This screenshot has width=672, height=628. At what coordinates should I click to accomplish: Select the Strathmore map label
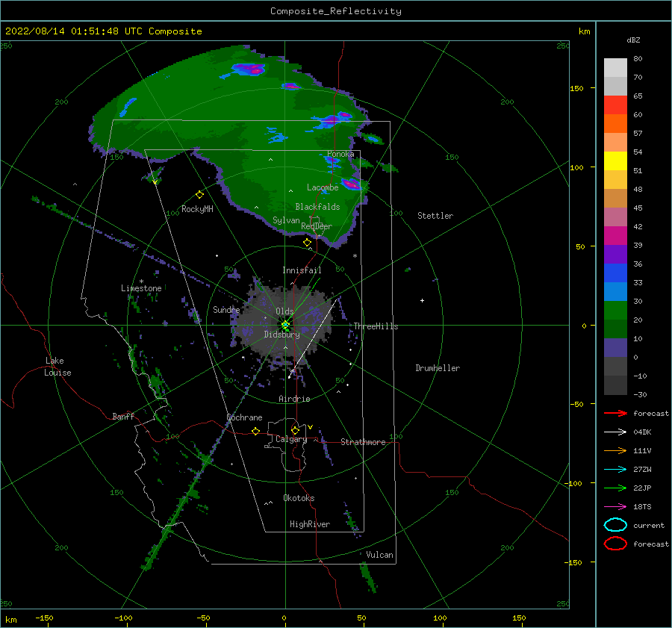(x=363, y=442)
